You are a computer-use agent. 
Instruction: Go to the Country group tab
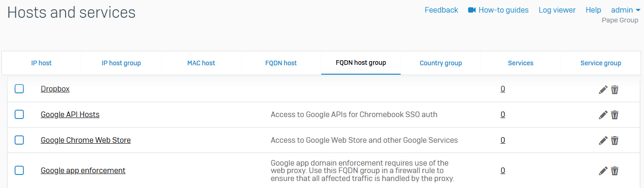click(x=441, y=63)
